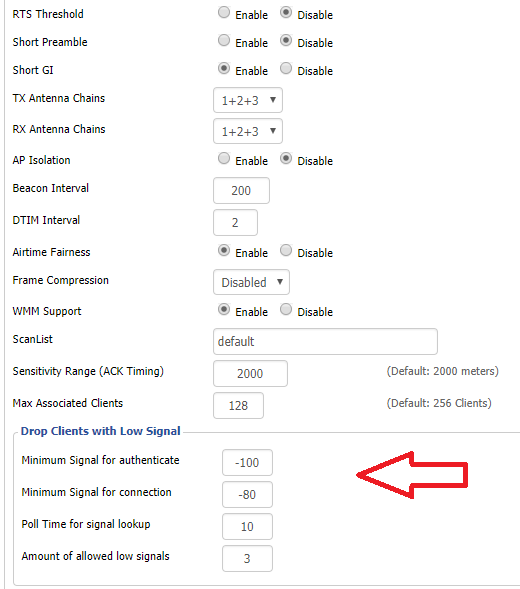Select Disable for RTS Threshold
Image resolution: width=520 pixels, height=589 pixels.
click(286, 12)
